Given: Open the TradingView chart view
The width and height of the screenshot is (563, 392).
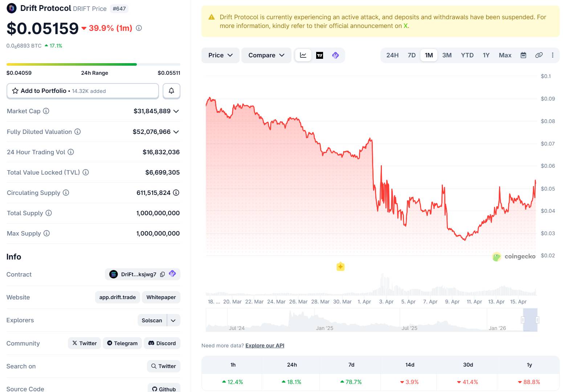Looking at the screenshot, I should click(319, 55).
